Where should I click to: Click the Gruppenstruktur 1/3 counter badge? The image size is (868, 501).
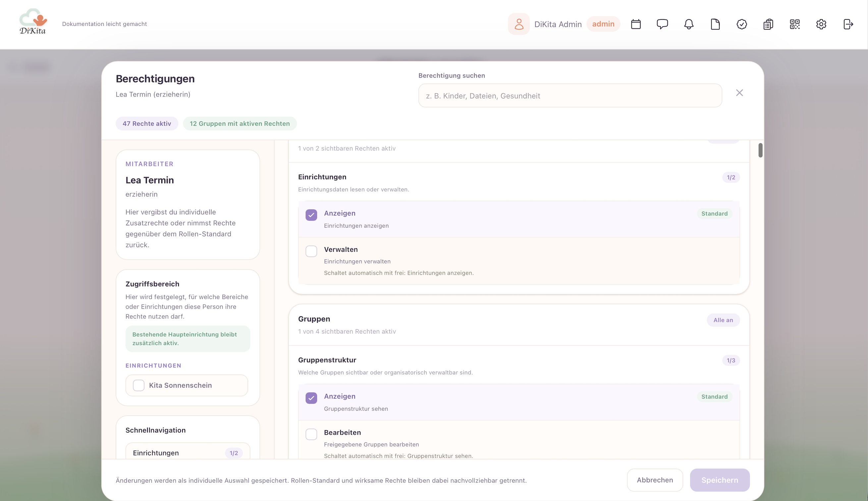(731, 361)
